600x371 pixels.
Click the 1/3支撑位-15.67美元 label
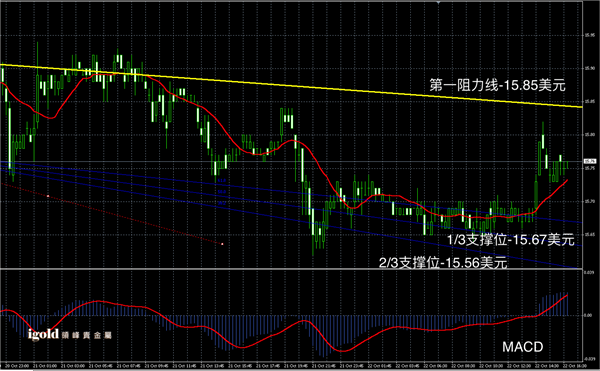511,240
